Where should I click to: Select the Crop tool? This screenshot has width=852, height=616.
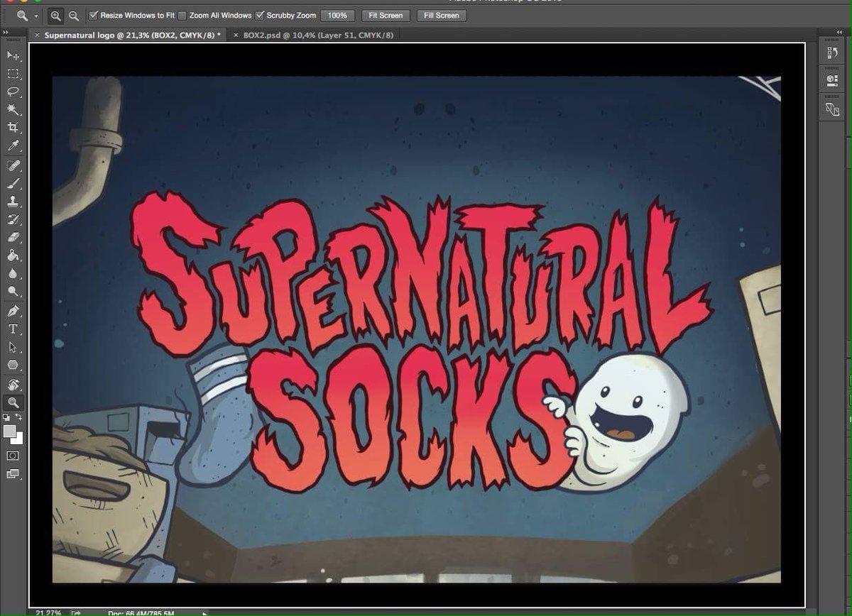tap(13, 128)
